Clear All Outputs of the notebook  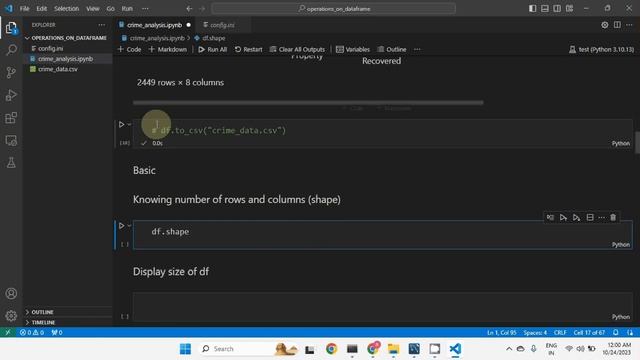coord(298,49)
